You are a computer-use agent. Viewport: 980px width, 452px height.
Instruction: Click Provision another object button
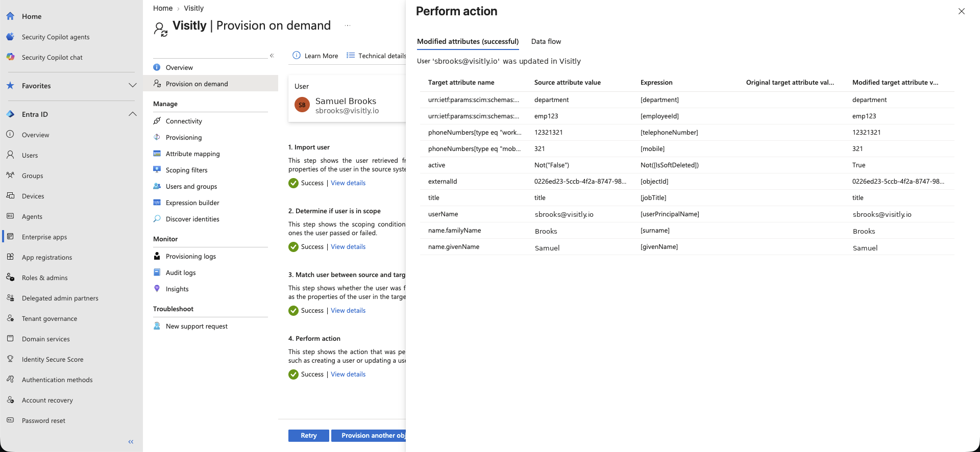tap(369, 435)
